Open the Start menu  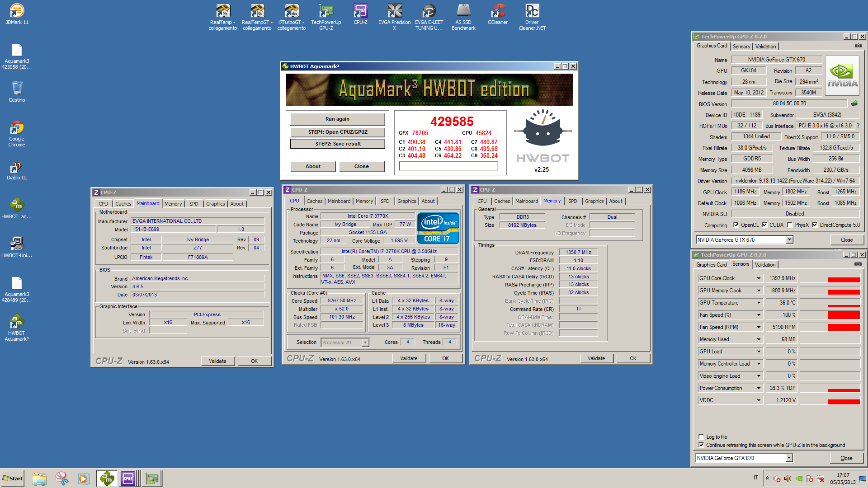pyautogui.click(x=13, y=478)
